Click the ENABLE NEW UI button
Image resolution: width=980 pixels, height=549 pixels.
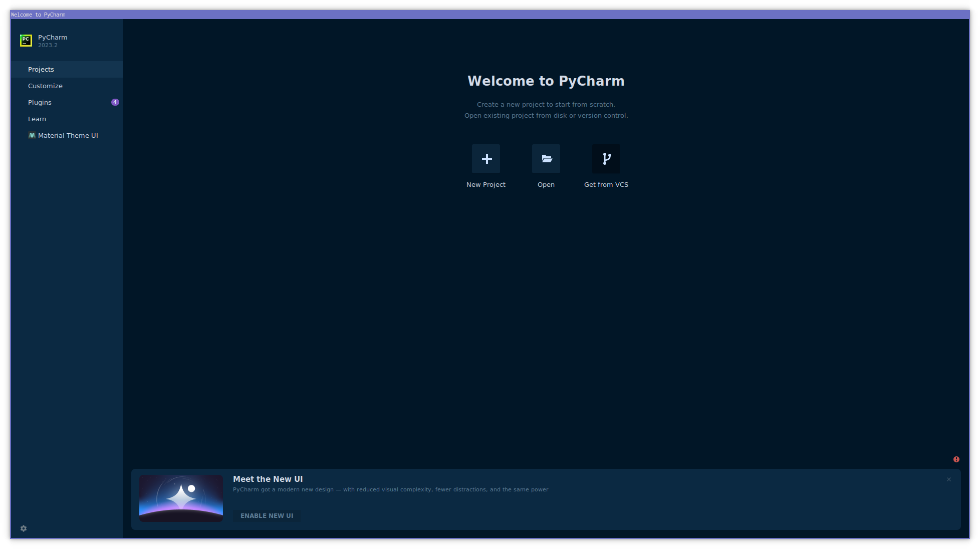[x=267, y=515]
